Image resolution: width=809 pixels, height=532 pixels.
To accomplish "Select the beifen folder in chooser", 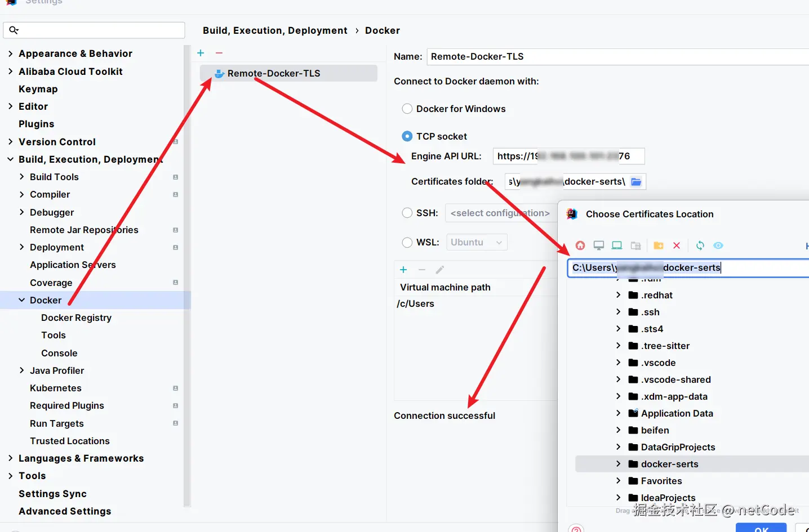I will pos(655,430).
